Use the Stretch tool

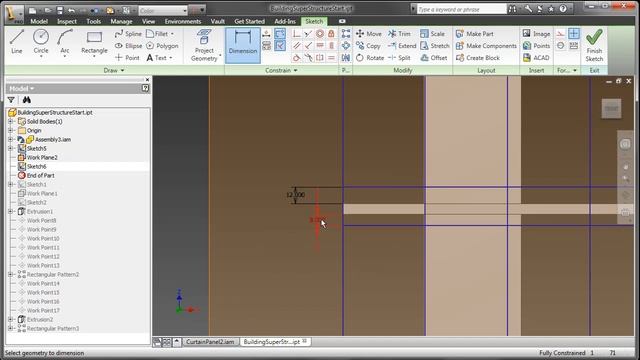click(434, 46)
